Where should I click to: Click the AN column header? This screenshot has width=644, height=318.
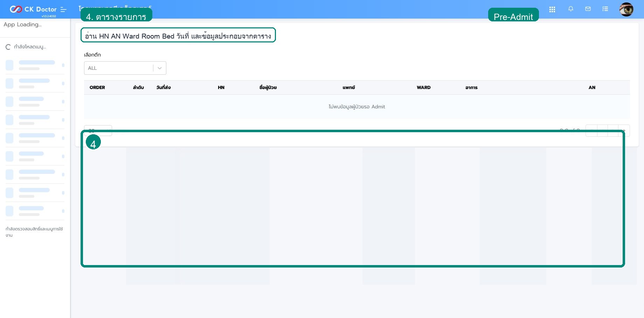[x=592, y=87]
